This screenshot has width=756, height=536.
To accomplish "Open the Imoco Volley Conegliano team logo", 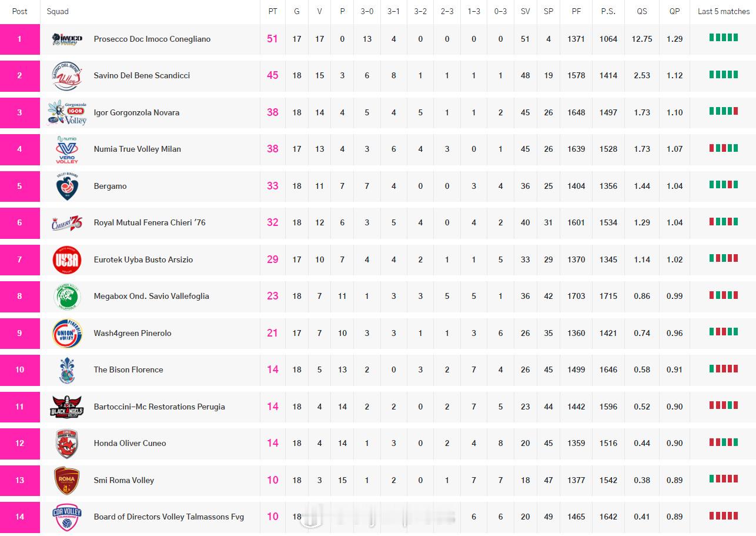I will pos(67,39).
